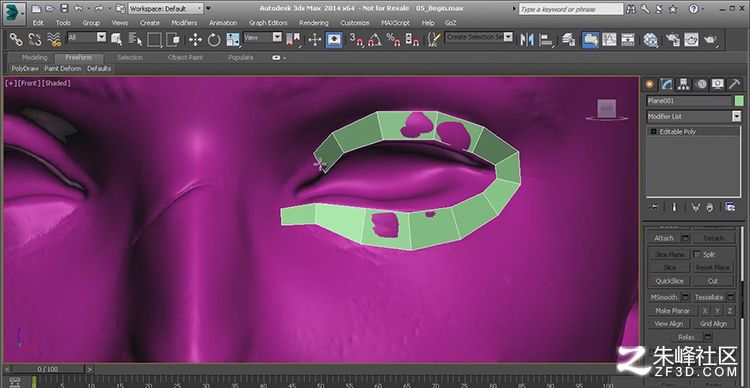The image size is (750, 388).
Task: Switch to the Object Paint ribbon tab
Action: 186,57
